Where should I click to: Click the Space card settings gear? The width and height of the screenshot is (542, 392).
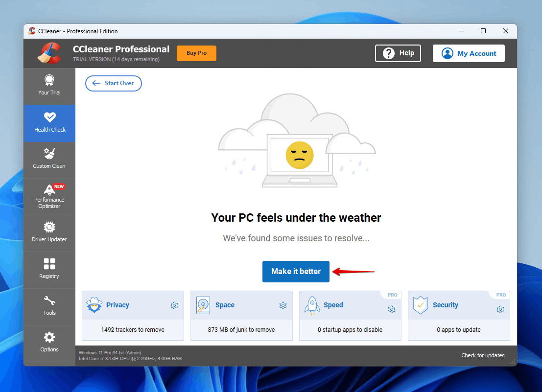coord(283,305)
